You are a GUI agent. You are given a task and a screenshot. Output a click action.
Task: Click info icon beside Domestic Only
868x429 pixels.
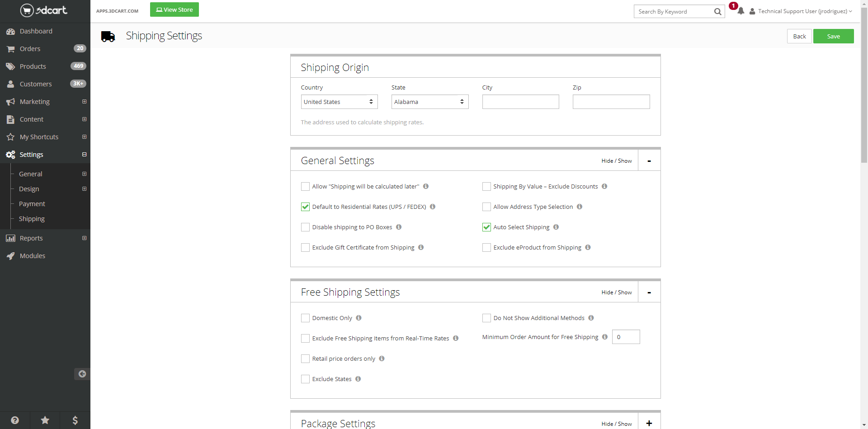click(359, 318)
